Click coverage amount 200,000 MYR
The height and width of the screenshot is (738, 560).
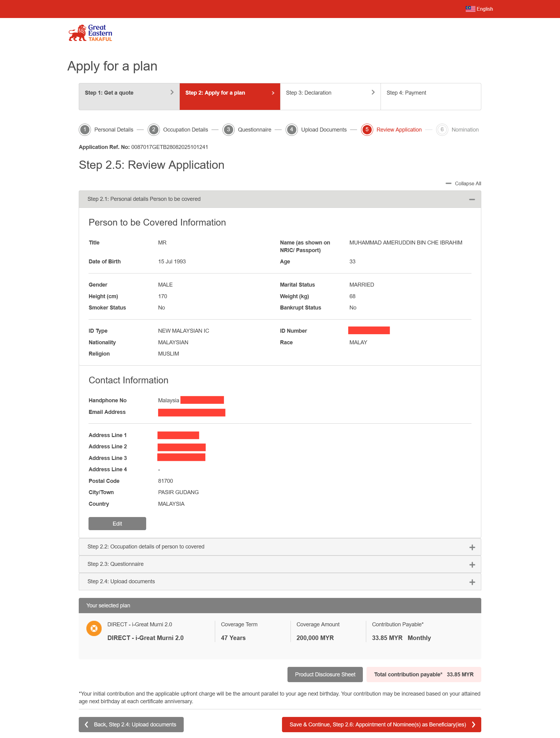[x=315, y=638]
